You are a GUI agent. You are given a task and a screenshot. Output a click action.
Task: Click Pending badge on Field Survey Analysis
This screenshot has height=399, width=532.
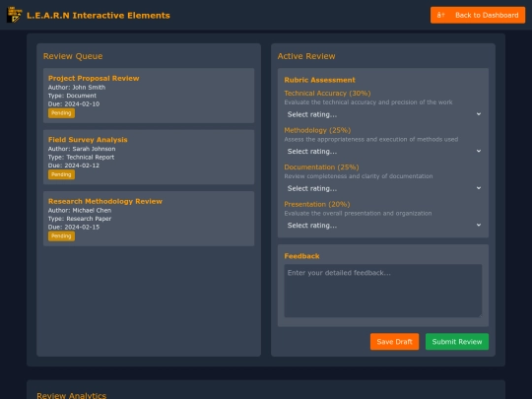61,174
